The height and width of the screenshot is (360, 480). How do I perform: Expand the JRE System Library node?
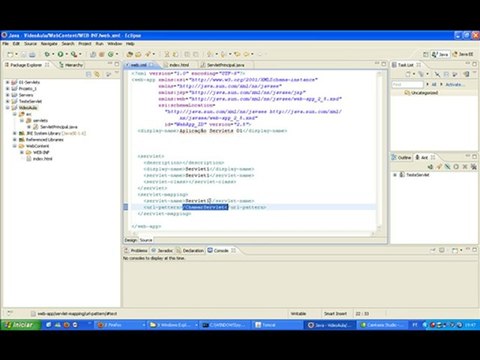pos(15,133)
